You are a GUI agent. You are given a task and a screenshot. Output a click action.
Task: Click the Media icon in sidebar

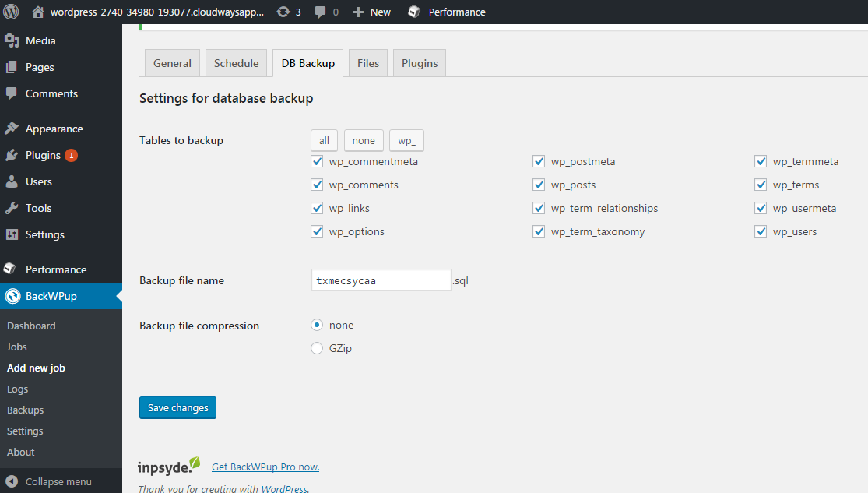tap(12, 40)
